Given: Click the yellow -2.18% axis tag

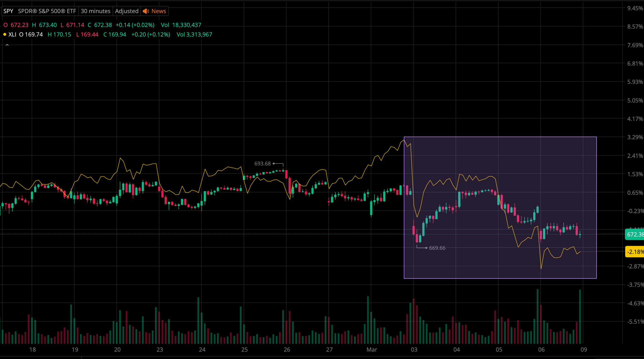Looking at the screenshot, I should [x=634, y=252].
